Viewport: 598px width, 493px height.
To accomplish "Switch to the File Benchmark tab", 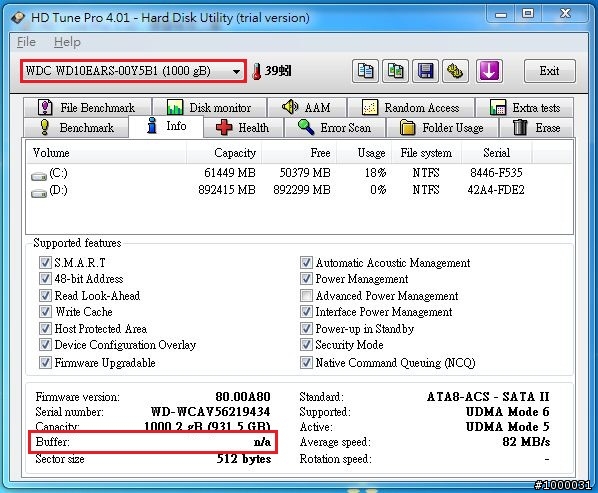I will pos(87,108).
